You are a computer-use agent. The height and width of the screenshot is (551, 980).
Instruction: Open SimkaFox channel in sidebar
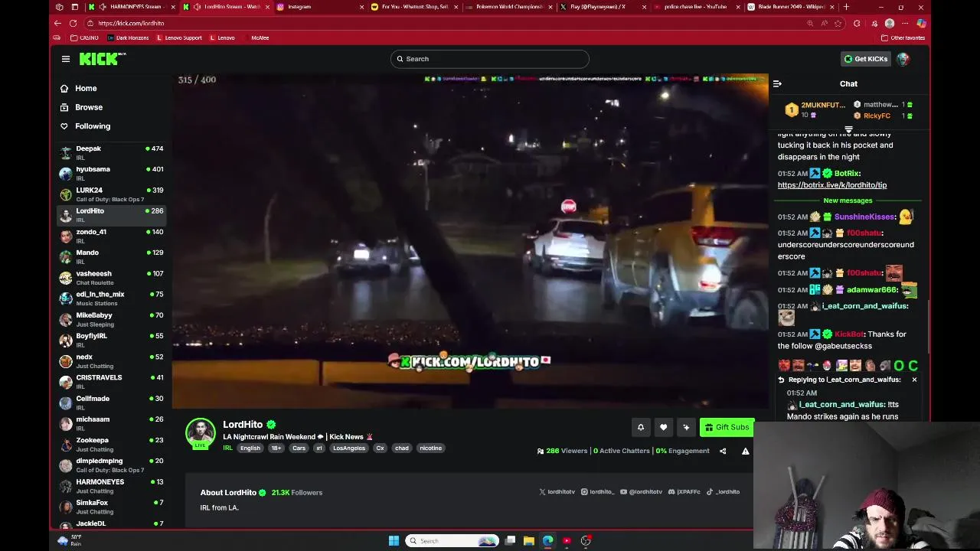pos(112,507)
